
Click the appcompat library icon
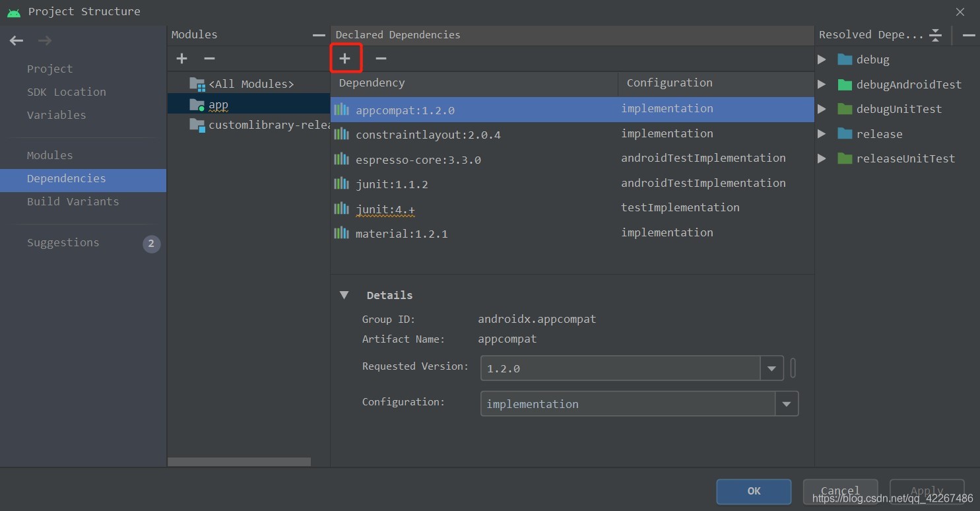(x=341, y=110)
